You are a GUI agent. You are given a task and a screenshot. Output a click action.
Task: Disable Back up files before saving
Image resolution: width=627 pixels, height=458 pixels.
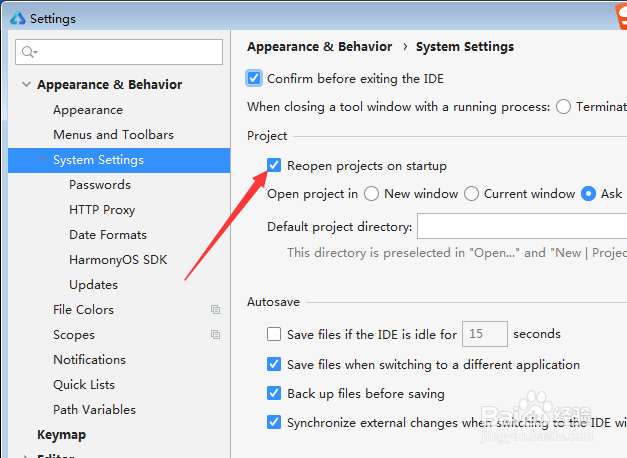[274, 394]
